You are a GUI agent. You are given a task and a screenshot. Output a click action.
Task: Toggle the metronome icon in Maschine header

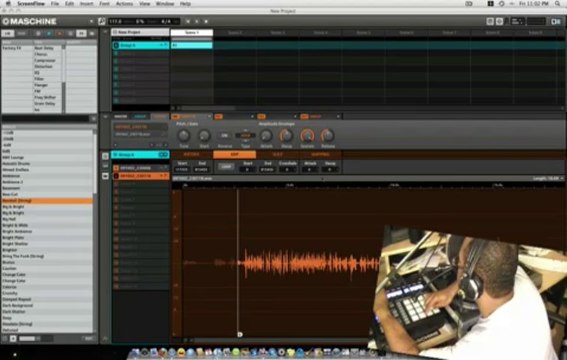click(102, 21)
